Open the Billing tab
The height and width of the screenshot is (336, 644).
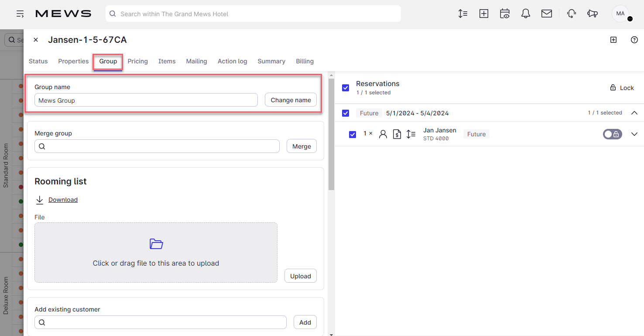click(x=305, y=61)
